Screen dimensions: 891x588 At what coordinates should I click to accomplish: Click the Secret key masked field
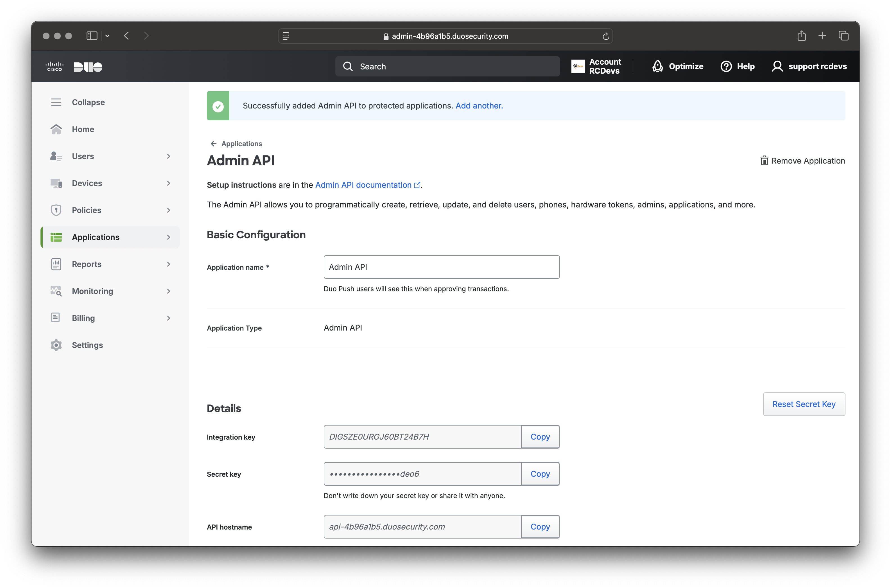click(x=422, y=474)
